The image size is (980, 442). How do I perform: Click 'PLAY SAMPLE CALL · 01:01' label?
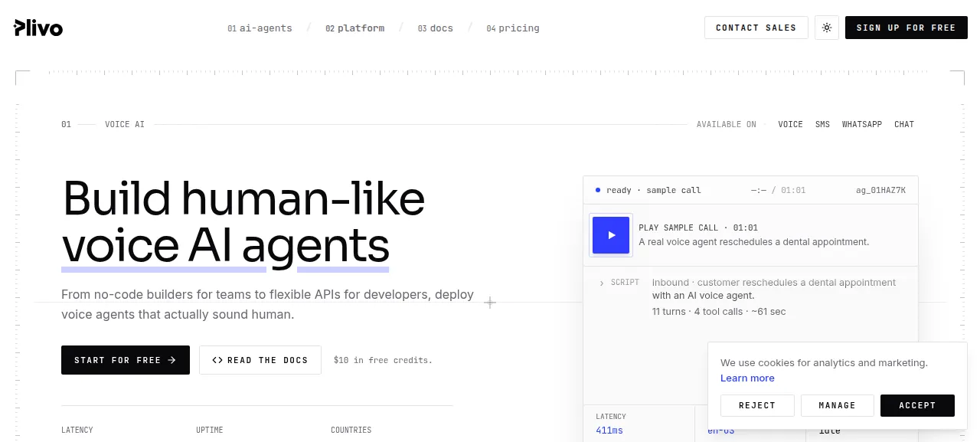tap(698, 228)
